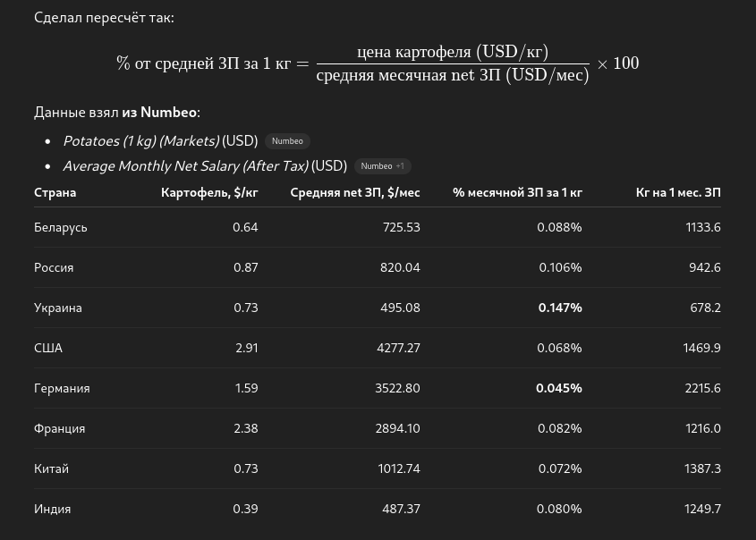Click the "Кг на 1 мес. ЗП" header

(677, 192)
